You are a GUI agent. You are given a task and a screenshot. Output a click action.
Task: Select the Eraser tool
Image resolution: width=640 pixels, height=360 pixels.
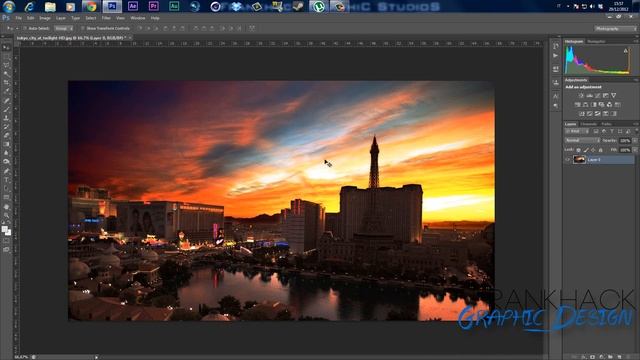click(6, 135)
